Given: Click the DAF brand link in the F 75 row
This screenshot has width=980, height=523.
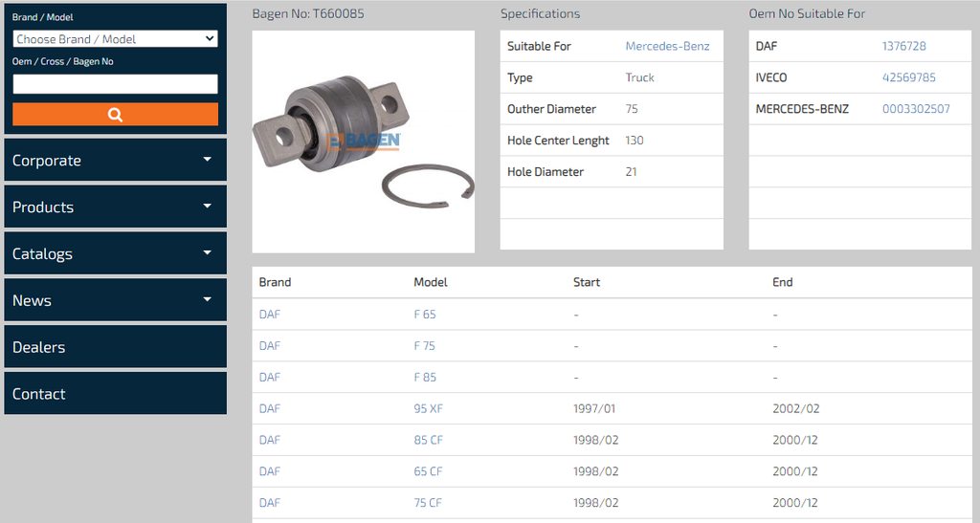Looking at the screenshot, I should (x=269, y=345).
